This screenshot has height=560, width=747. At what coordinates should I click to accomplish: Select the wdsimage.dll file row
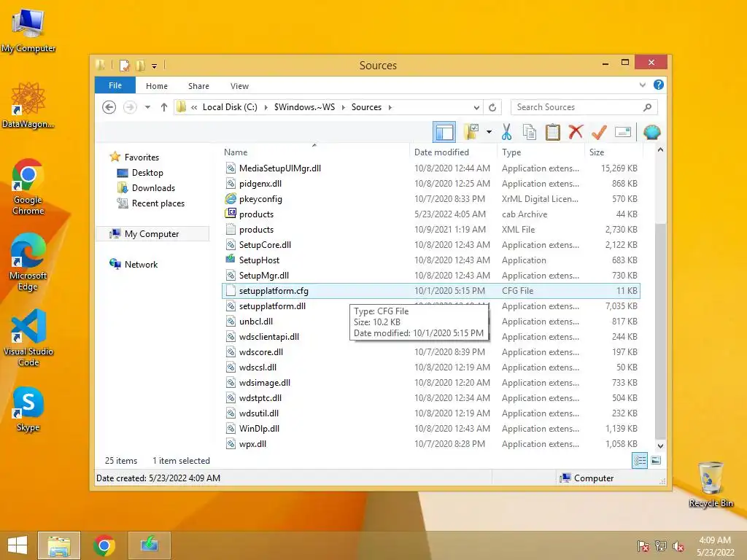430,382
